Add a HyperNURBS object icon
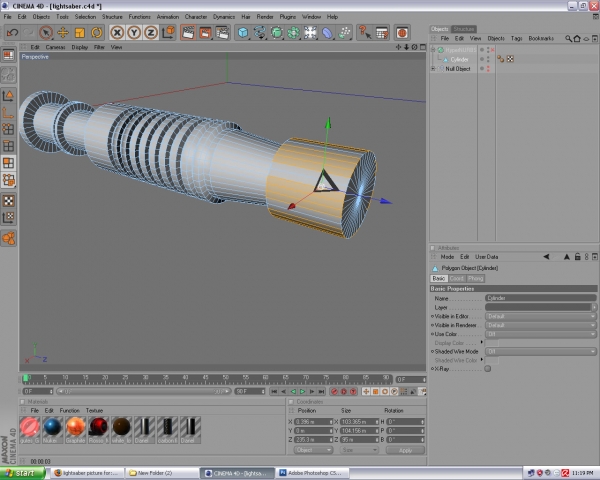 [x=277, y=33]
